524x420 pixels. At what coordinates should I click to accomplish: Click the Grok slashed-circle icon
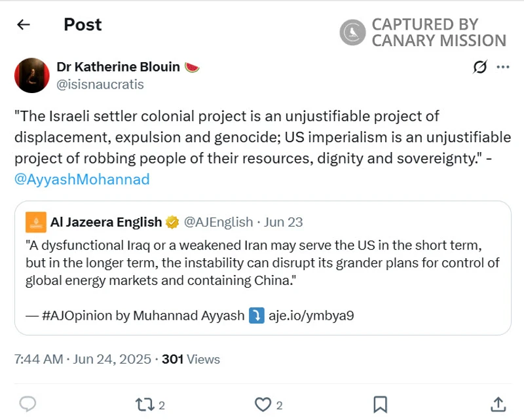click(479, 67)
